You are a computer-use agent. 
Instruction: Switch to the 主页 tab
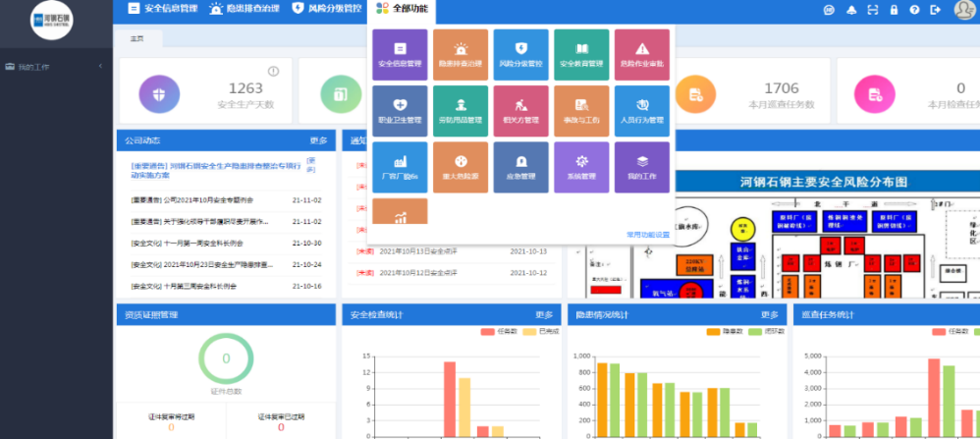136,38
